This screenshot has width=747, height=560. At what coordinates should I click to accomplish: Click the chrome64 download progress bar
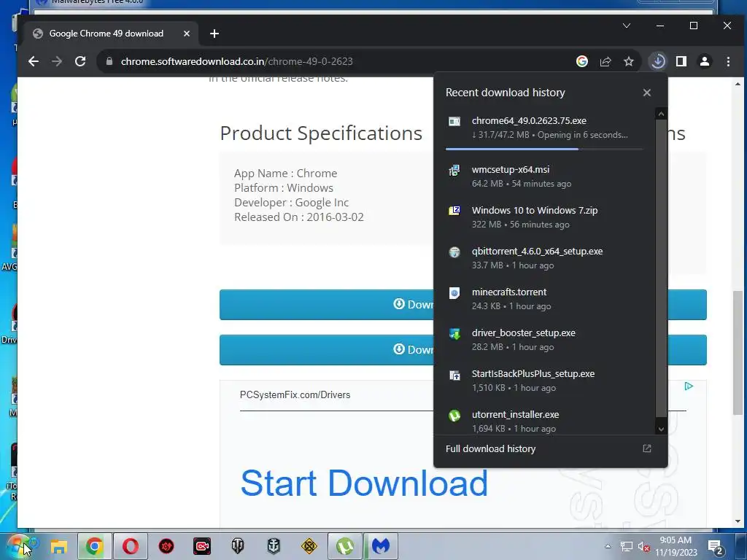544,149
